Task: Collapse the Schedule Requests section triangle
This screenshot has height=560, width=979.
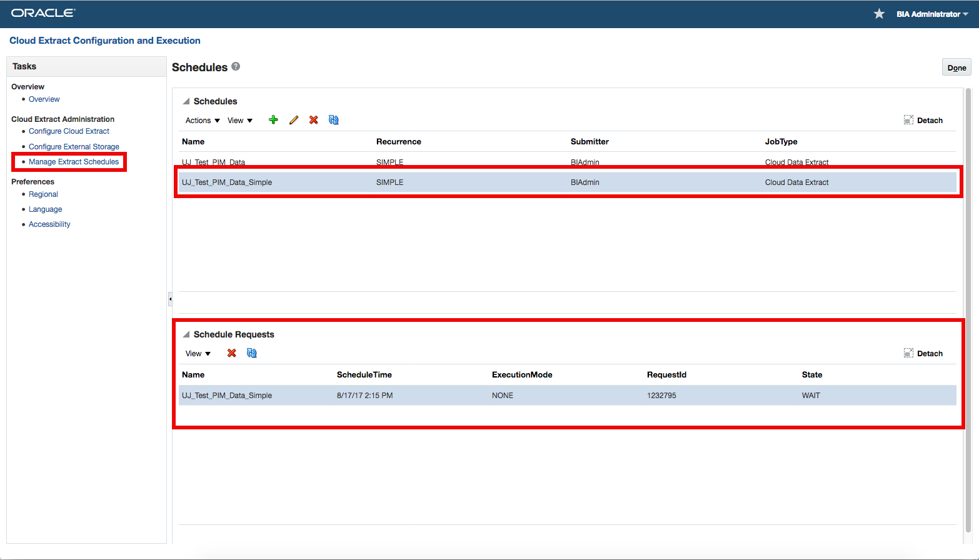Action: coord(186,334)
